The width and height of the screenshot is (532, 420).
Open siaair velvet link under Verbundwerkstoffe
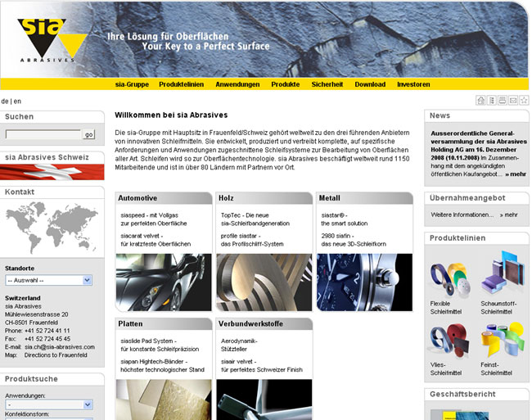pyautogui.click(x=262, y=366)
